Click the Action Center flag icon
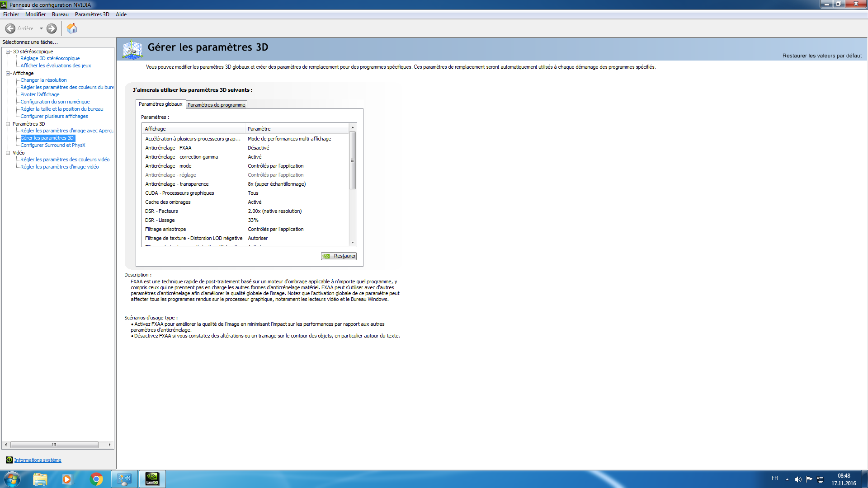The height and width of the screenshot is (488, 868). 809,479
